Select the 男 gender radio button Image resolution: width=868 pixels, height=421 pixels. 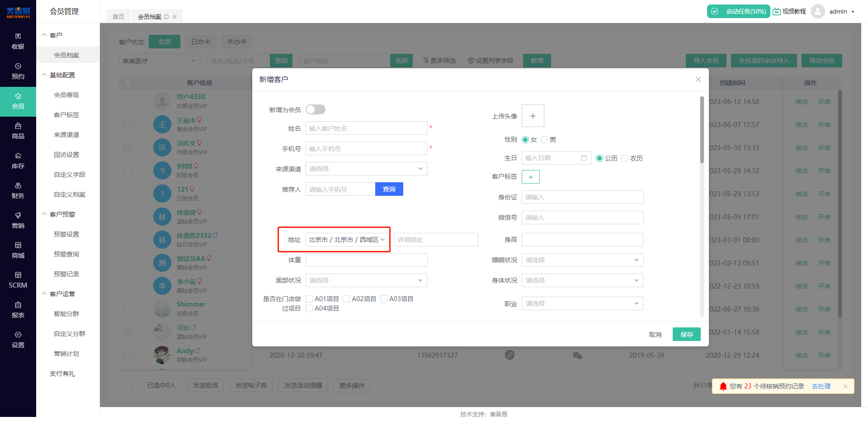click(x=544, y=140)
